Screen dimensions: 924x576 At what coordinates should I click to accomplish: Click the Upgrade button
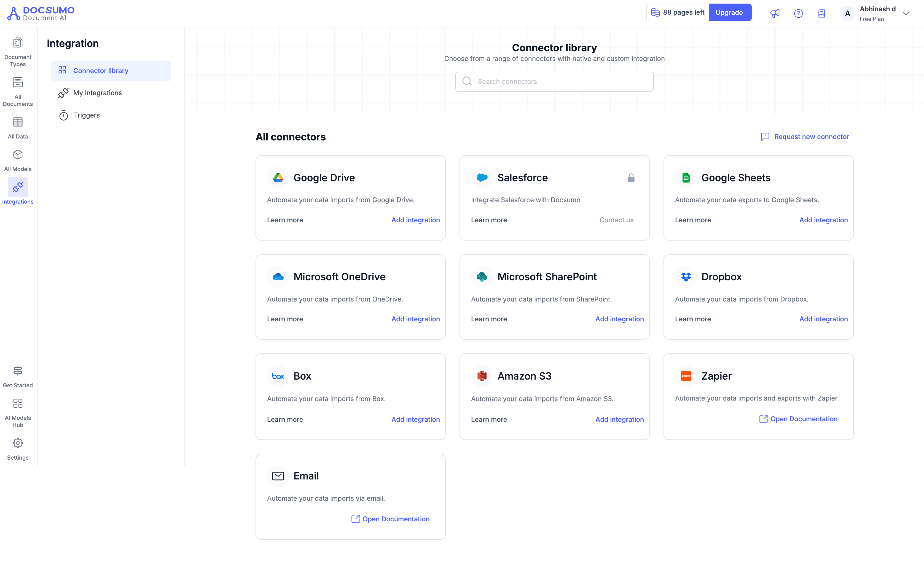point(730,13)
